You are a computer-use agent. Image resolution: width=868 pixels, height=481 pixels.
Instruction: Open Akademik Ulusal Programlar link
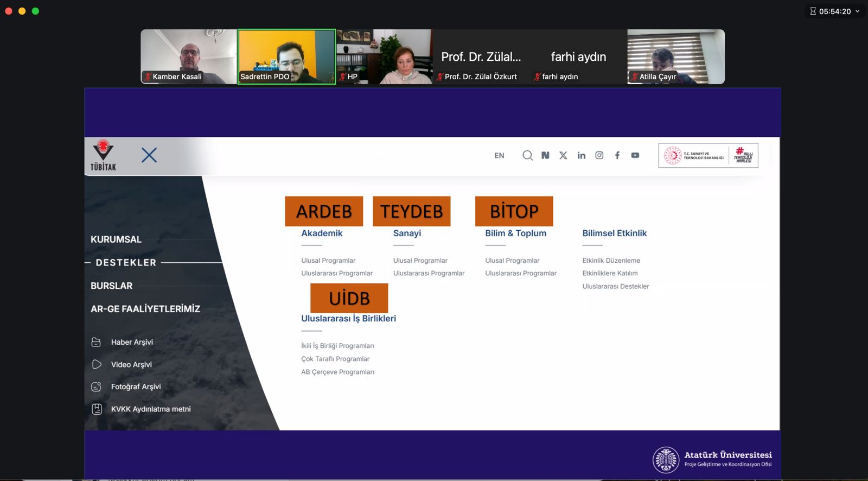tap(328, 261)
